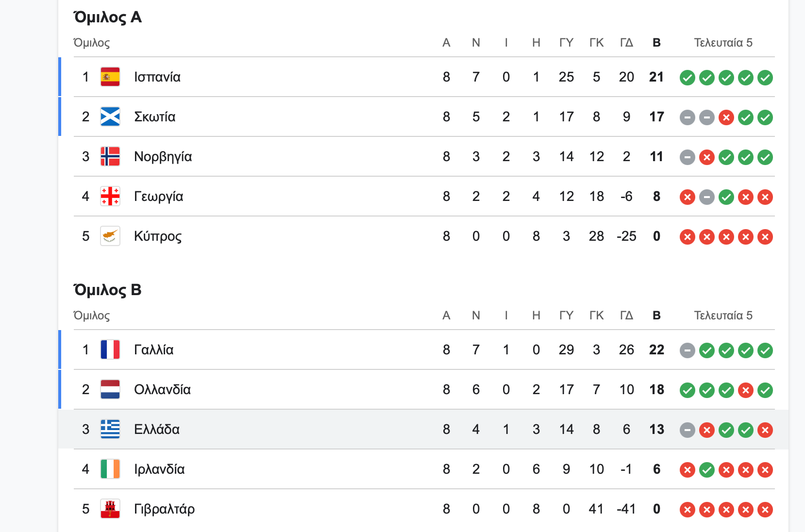Select the Ελλάδα team row name
805x532 pixels.
pos(157,429)
